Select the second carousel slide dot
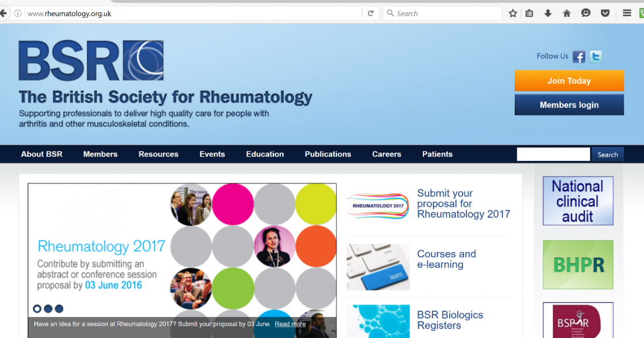 point(48,308)
